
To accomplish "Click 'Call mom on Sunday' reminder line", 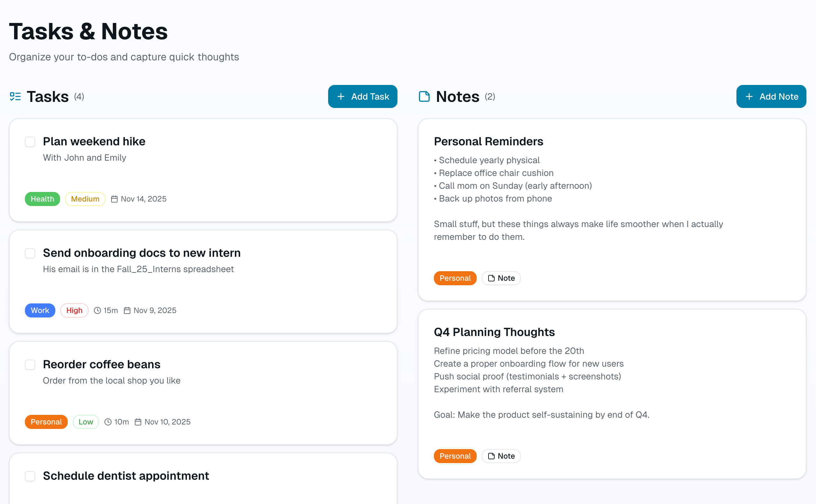I will tap(513, 186).
